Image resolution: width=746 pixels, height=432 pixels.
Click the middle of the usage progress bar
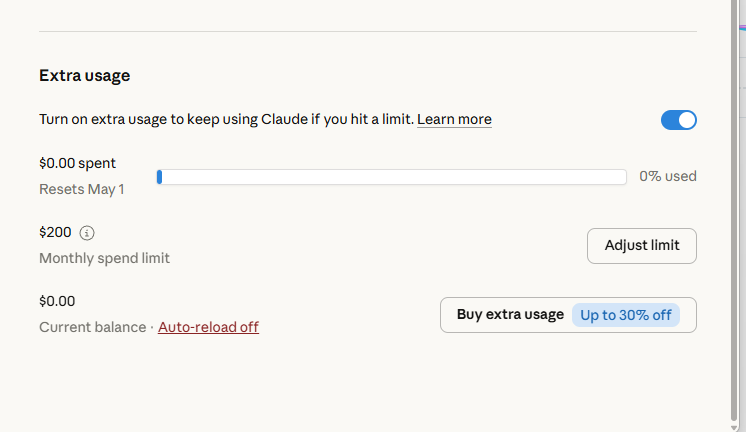[392, 177]
